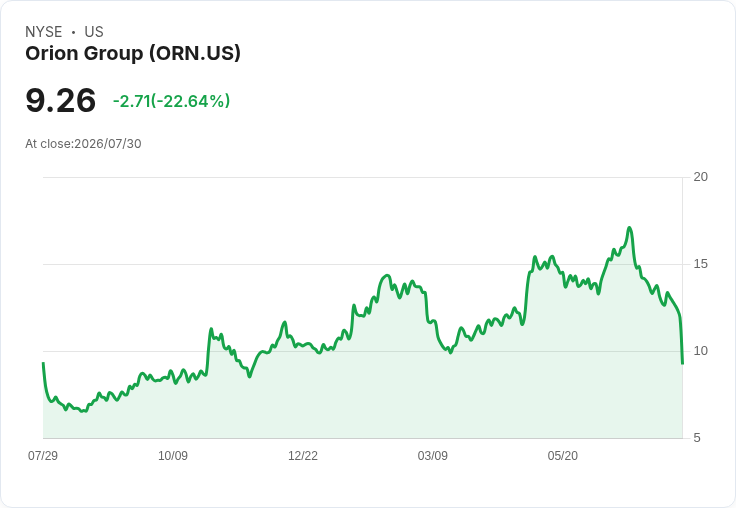Select the NYSE exchange label
The height and width of the screenshot is (508, 736).
44,32
